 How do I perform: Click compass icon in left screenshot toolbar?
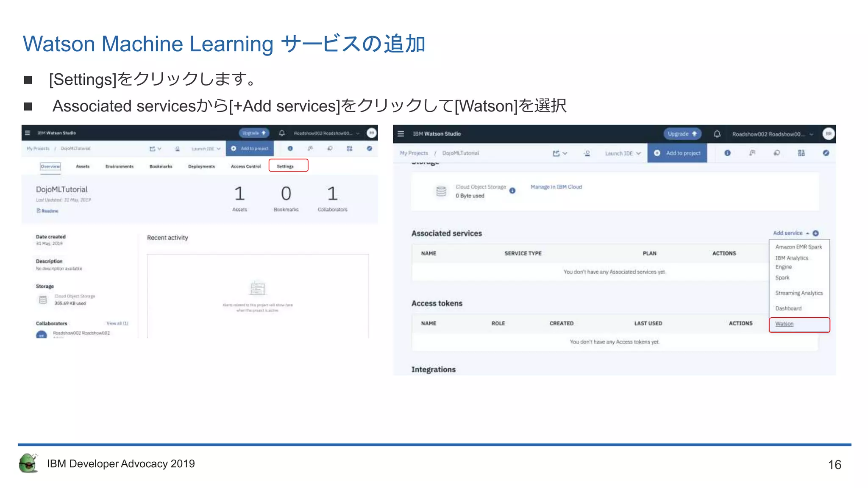coord(370,149)
